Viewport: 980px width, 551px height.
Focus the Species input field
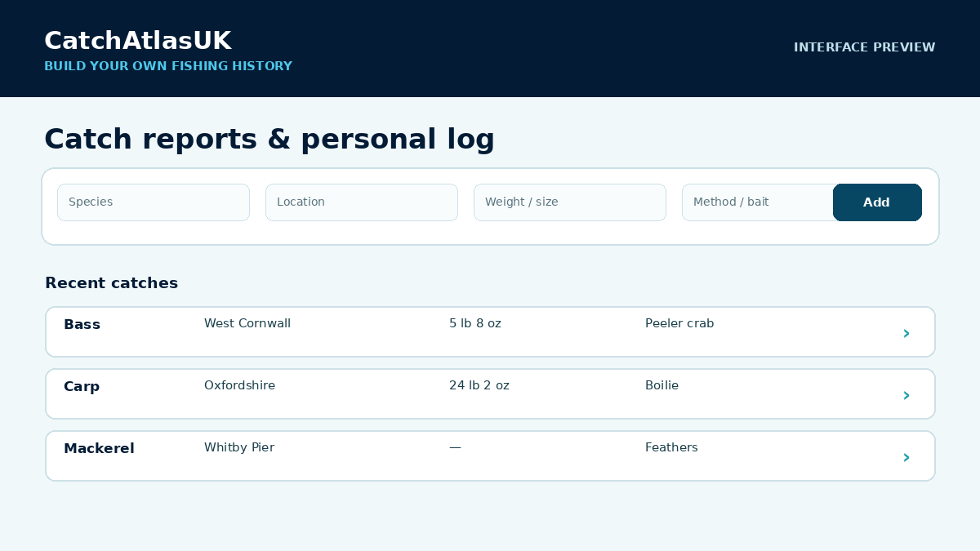point(154,202)
